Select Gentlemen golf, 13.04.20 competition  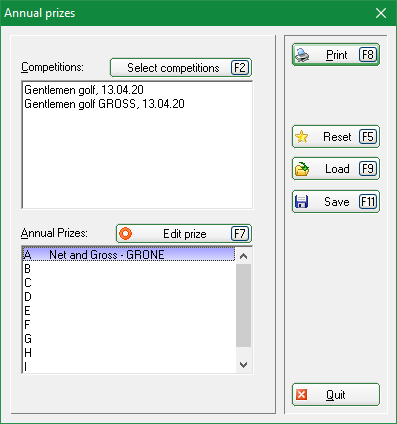[84, 90]
